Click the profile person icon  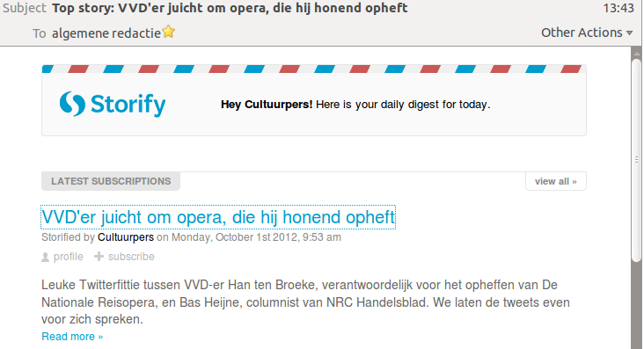[45, 257]
